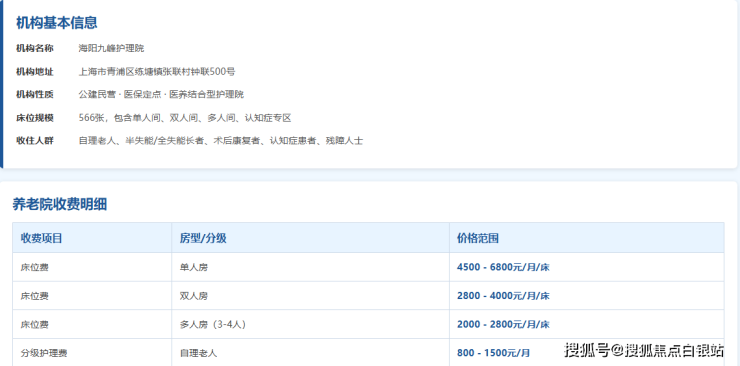This screenshot has height=366, width=740.
Task: Click the price 800 - 1500元/月
Action: click(x=493, y=353)
